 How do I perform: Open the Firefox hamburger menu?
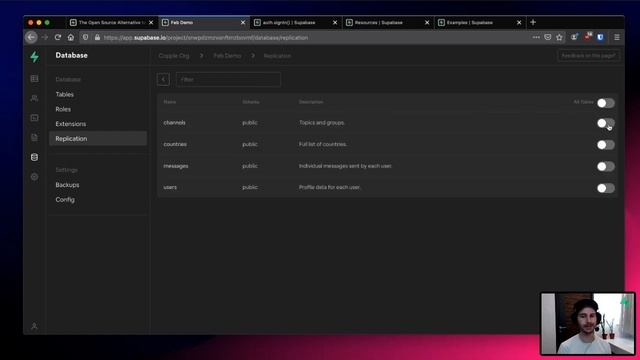(x=617, y=37)
